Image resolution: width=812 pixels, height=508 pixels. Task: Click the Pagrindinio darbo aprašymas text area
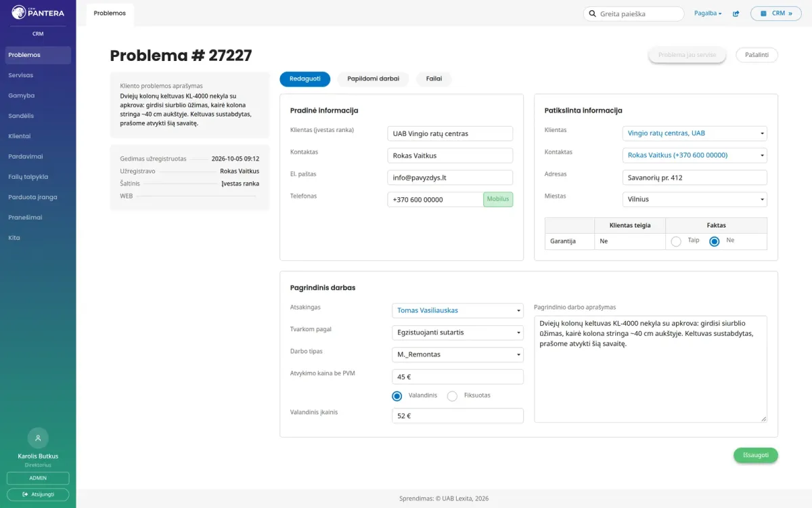click(x=650, y=369)
